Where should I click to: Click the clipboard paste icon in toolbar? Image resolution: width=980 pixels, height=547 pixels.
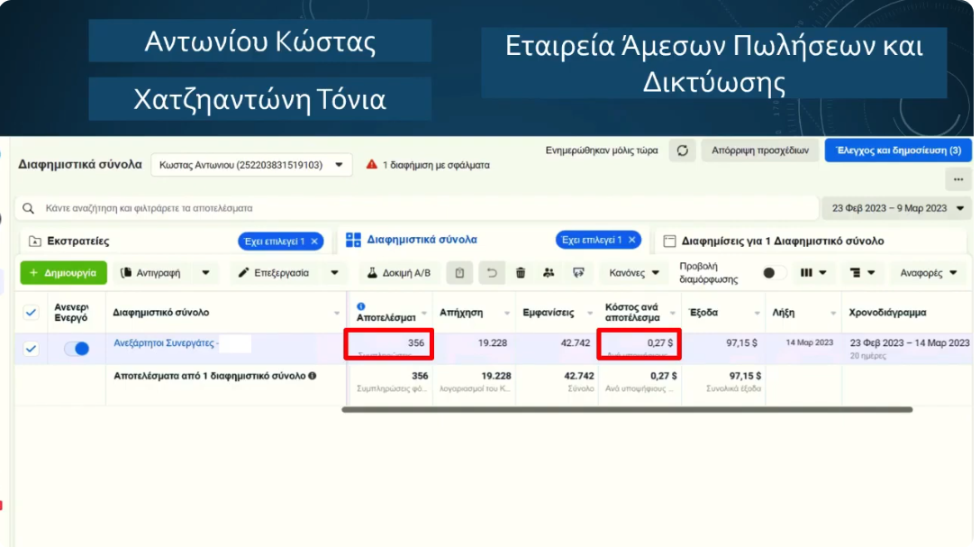click(459, 272)
